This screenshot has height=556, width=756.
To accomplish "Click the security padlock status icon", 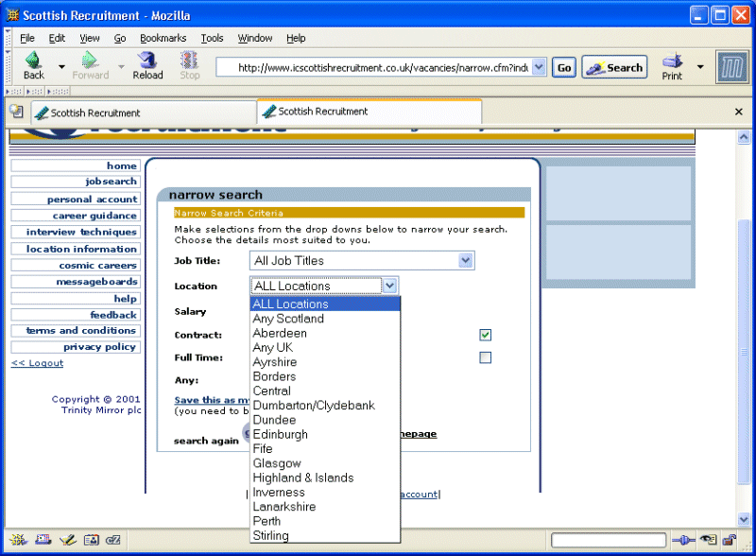I will (x=730, y=540).
